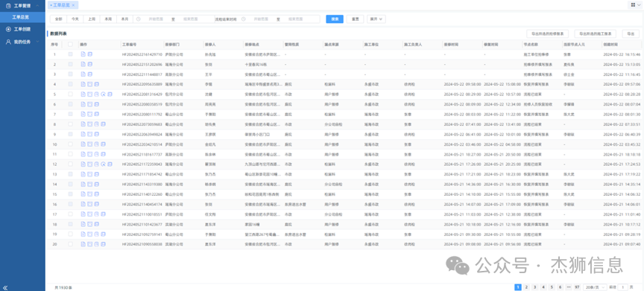Close the 工单总览 tab
644x291 pixels.
[x=73, y=5]
